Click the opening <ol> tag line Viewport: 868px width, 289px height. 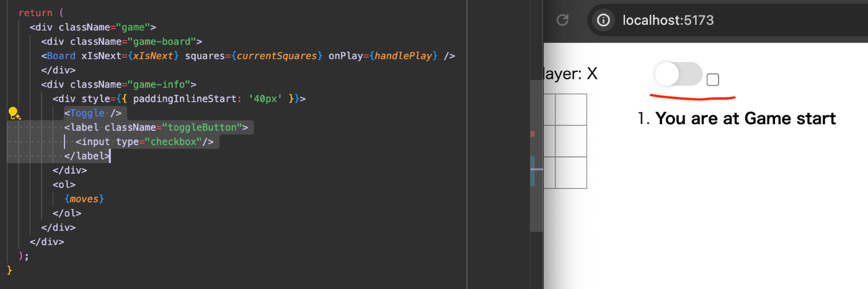[64, 184]
